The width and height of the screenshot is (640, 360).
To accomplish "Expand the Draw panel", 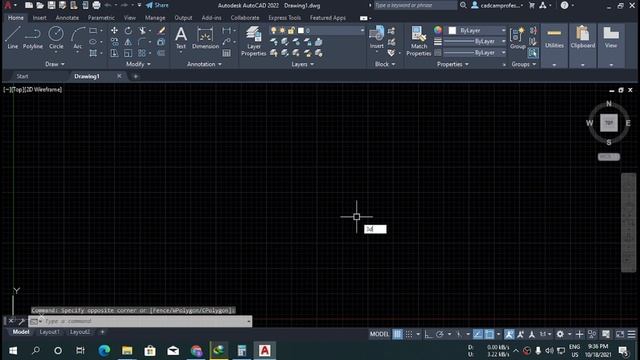I will [55, 64].
